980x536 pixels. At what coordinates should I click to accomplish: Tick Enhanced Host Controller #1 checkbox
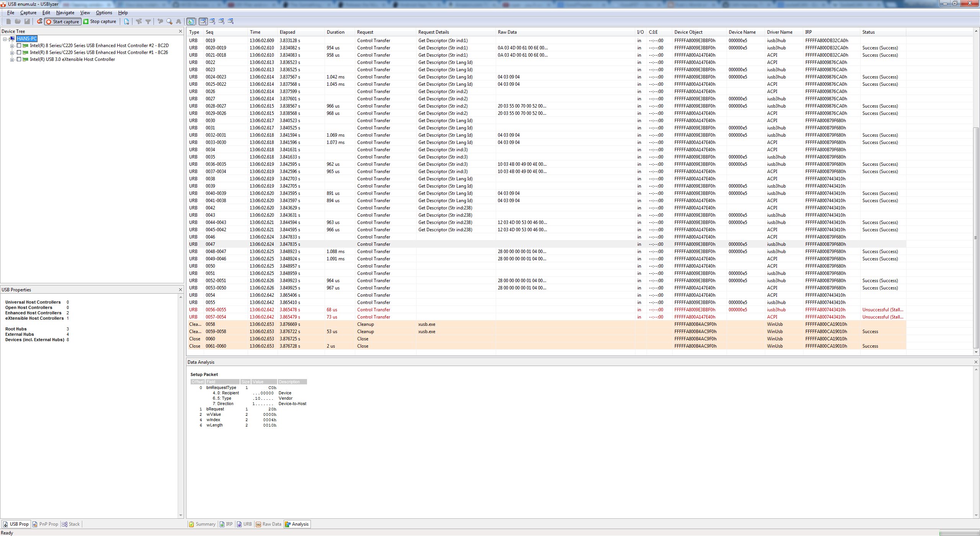(19, 52)
